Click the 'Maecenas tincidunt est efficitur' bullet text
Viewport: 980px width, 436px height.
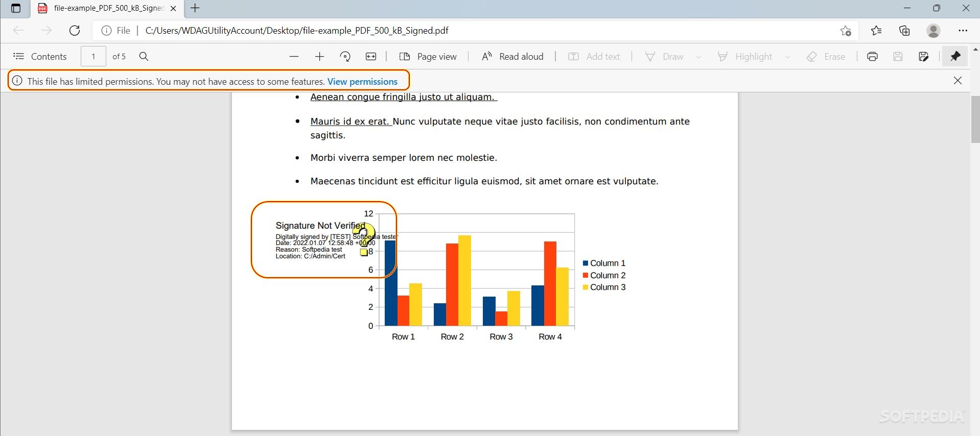click(x=484, y=181)
